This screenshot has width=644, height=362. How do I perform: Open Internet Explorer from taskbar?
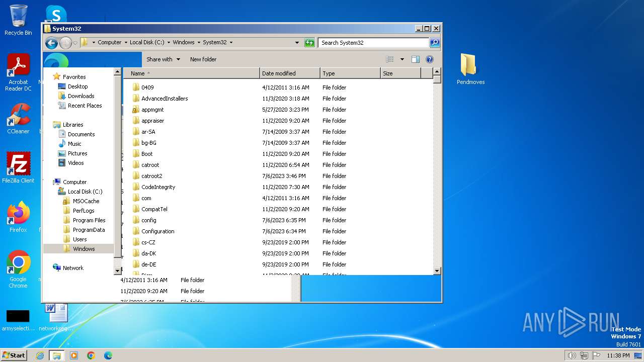40,355
